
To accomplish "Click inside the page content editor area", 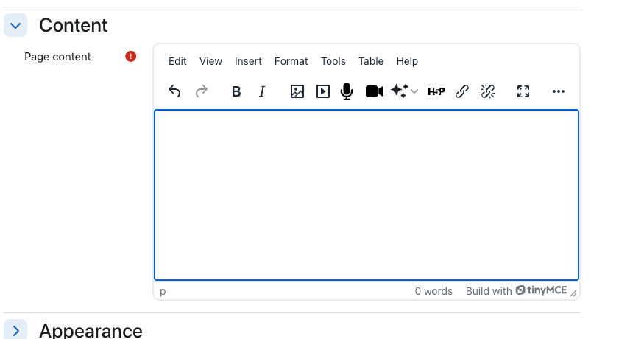I will tap(367, 195).
